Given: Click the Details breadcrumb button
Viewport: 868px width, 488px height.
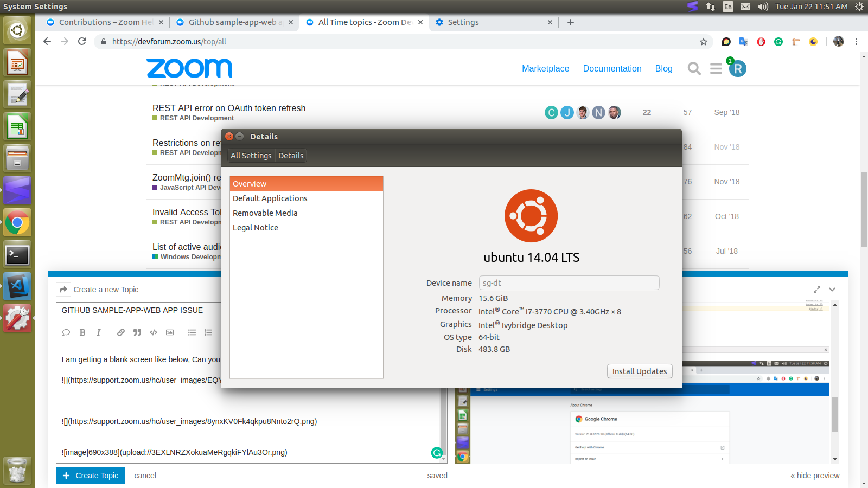Looking at the screenshot, I should 291,156.
